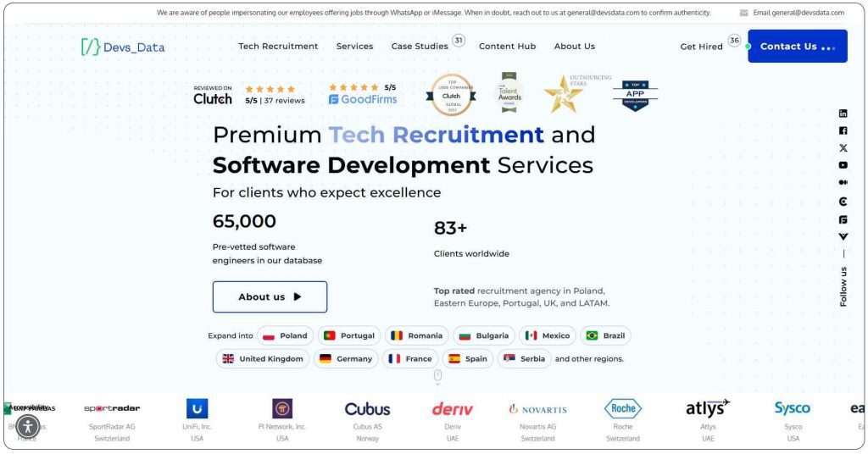This screenshot has height=454, width=868.
Task: Open the Services menu
Action: click(x=355, y=47)
